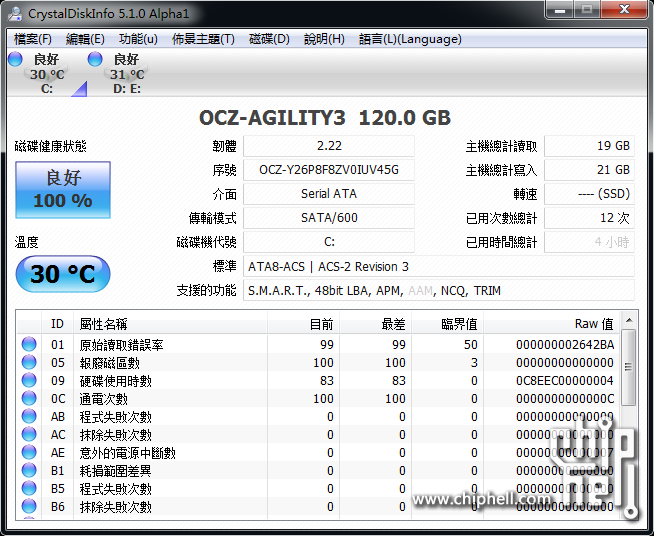The image size is (654, 536).
Task: Click the threshold value 50 for attribute 01
Action: [x=470, y=345]
